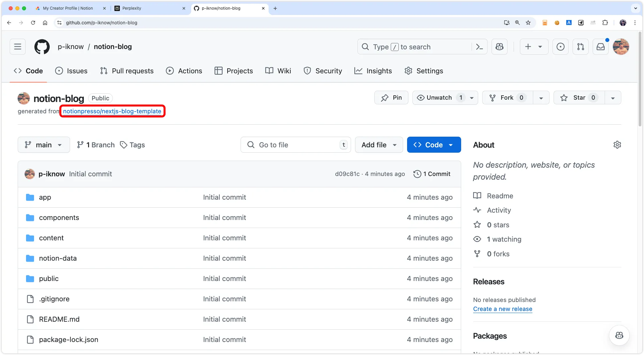This screenshot has width=644, height=355.
Task: Open the hamburger navigation menu
Action: (x=18, y=47)
